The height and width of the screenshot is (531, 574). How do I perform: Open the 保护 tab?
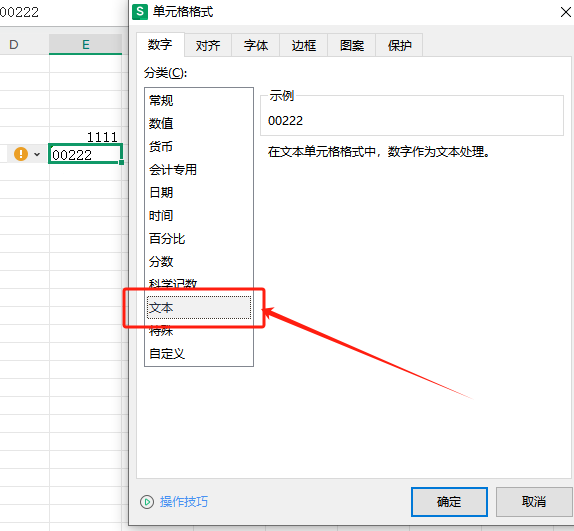point(400,45)
